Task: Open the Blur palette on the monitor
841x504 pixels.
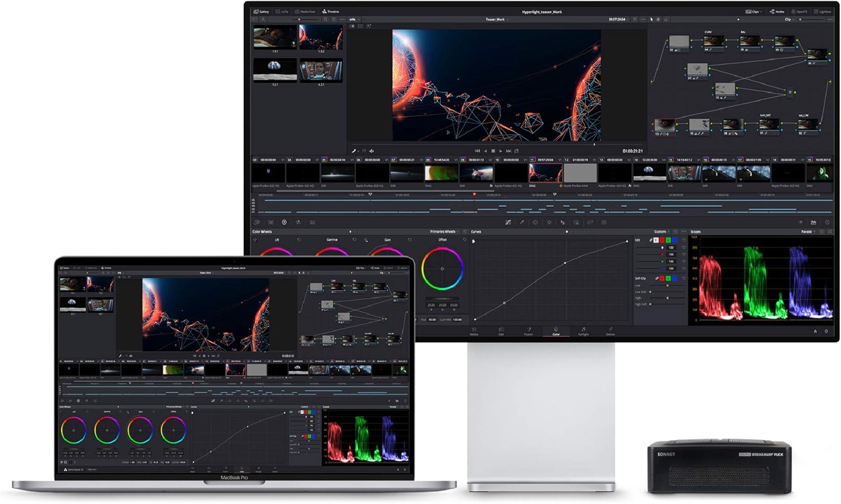Action: (563, 223)
